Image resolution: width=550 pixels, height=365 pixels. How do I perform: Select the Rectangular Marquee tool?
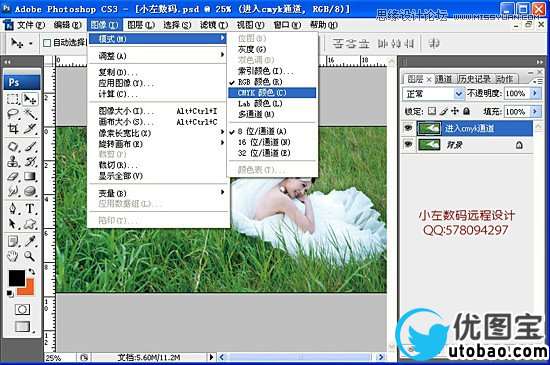(x=13, y=99)
